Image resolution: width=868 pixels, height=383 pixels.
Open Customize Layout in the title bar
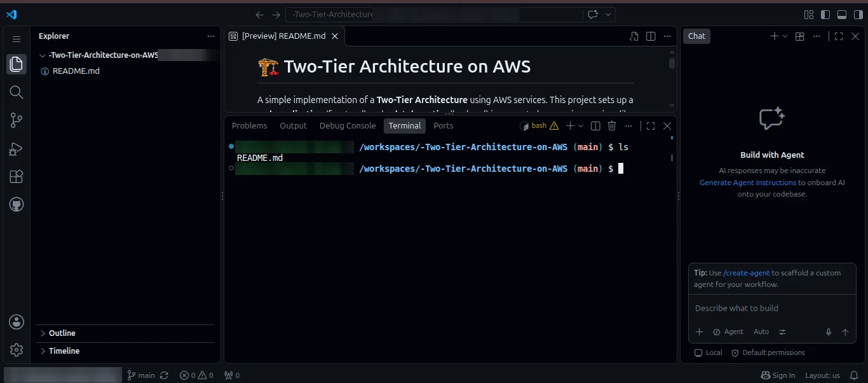click(809, 15)
